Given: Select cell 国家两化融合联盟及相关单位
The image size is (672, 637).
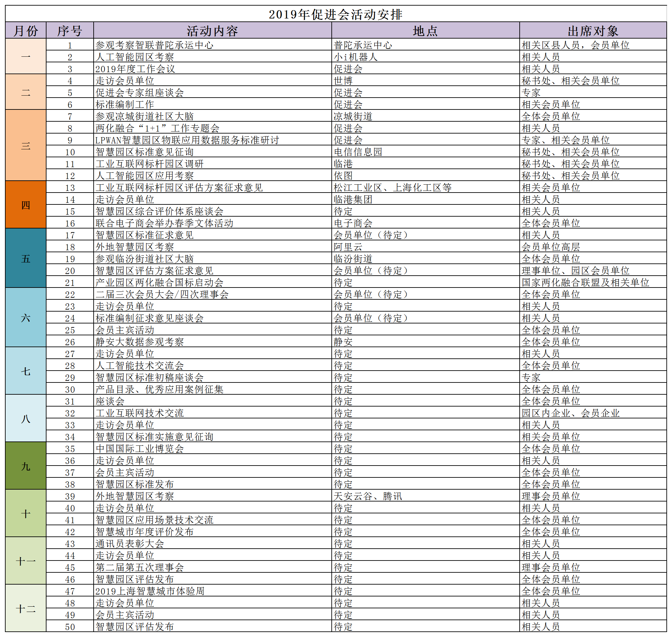Looking at the screenshot, I should [x=593, y=282].
